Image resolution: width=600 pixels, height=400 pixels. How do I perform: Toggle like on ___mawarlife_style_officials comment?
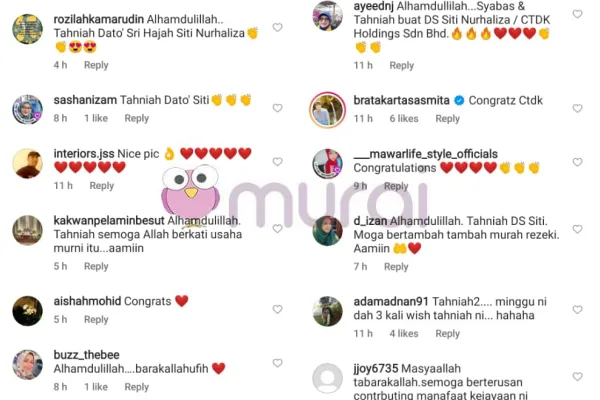tap(577, 162)
